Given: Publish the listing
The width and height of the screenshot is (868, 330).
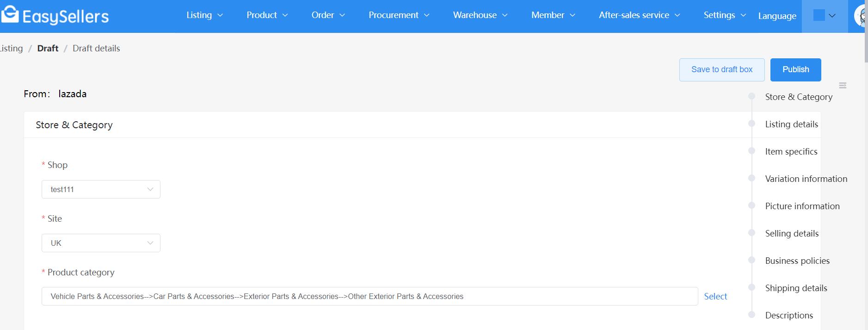Looking at the screenshot, I should click(x=795, y=69).
